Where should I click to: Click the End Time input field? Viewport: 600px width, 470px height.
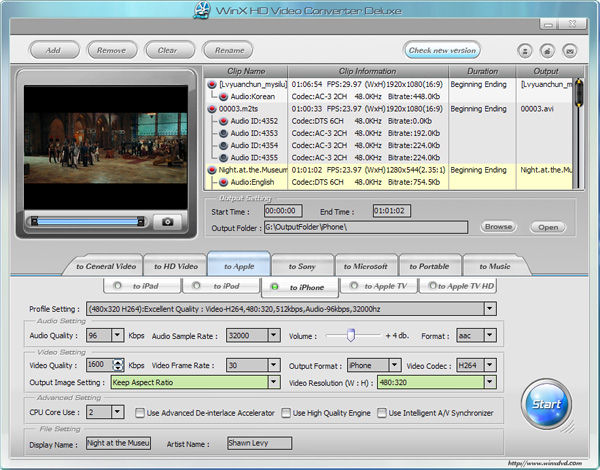click(x=392, y=211)
